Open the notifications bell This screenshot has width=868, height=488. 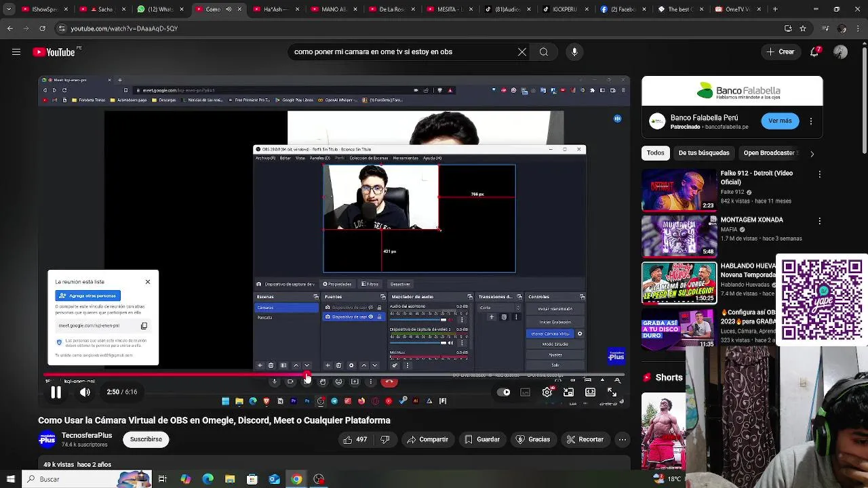coord(816,52)
